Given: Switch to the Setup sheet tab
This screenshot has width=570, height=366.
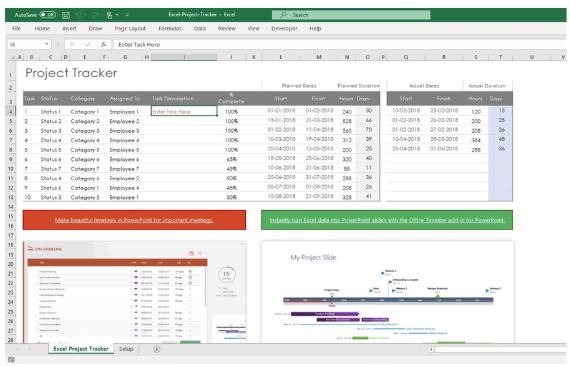Looking at the screenshot, I should (x=126, y=349).
